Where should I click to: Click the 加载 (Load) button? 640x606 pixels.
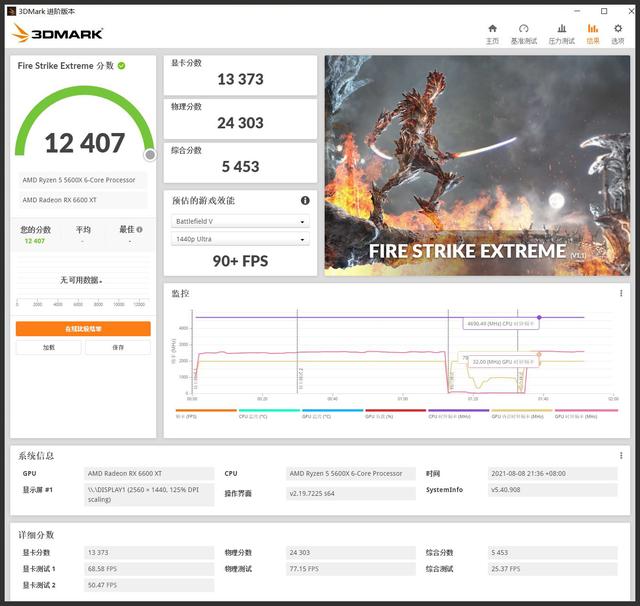(x=49, y=347)
